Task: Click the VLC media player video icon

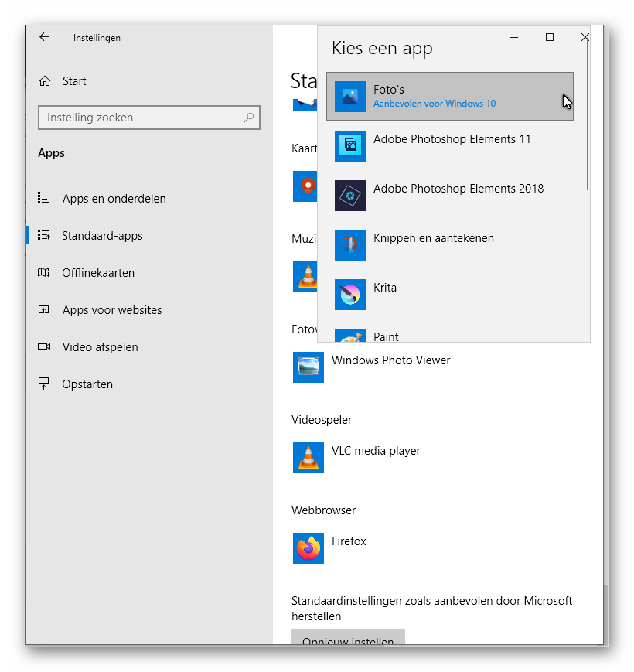Action: click(x=308, y=458)
